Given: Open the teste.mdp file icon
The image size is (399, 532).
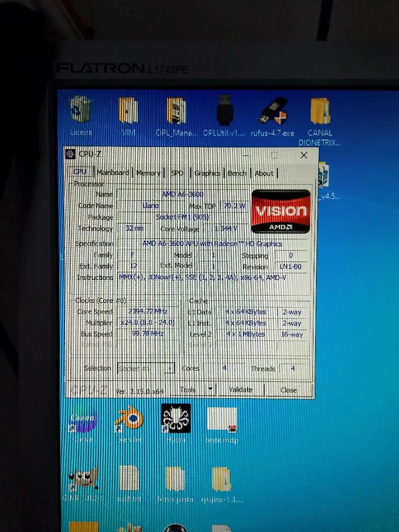Looking at the screenshot, I should point(222,420).
